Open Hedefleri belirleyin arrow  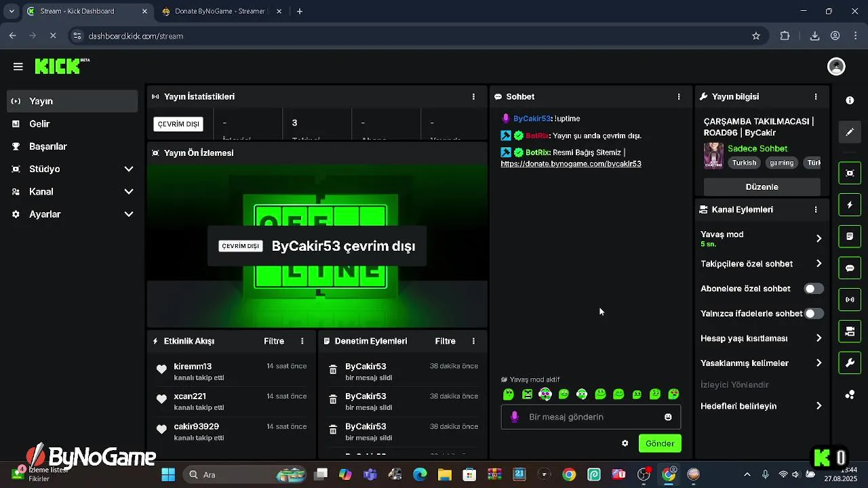tap(818, 406)
